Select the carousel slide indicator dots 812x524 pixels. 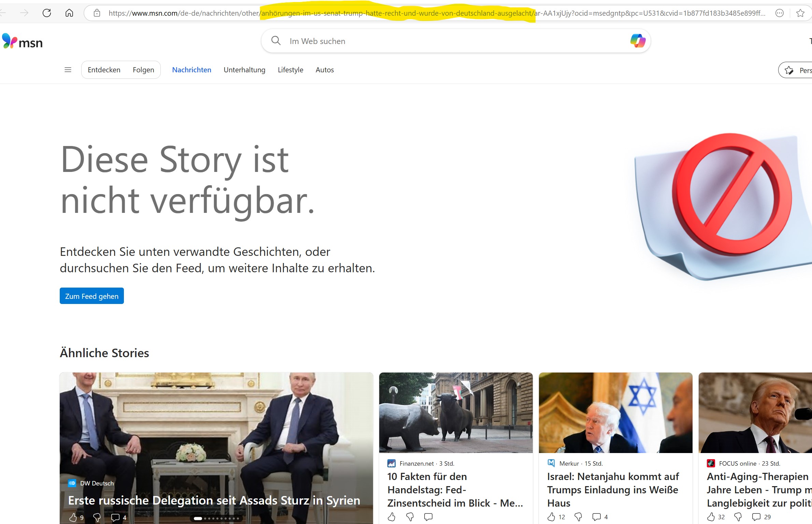[x=216, y=518]
